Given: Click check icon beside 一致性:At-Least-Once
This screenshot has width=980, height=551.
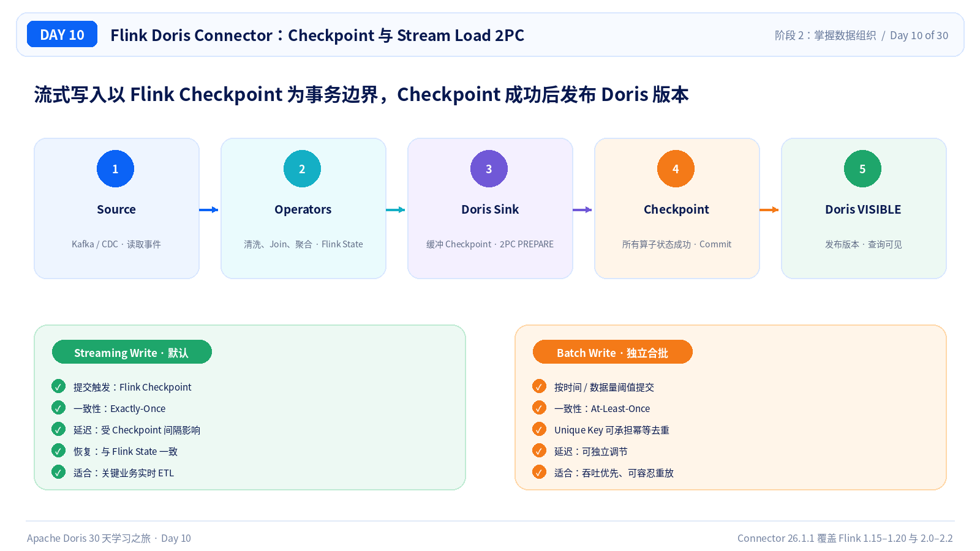Looking at the screenshot, I should (x=539, y=408).
